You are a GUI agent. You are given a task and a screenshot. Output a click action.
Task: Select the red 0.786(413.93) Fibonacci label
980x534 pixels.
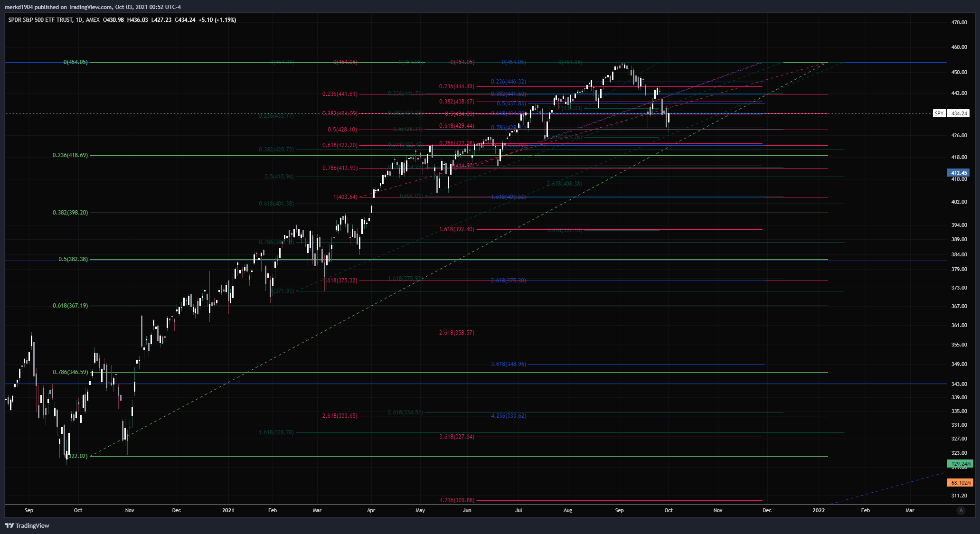pyautogui.click(x=340, y=168)
